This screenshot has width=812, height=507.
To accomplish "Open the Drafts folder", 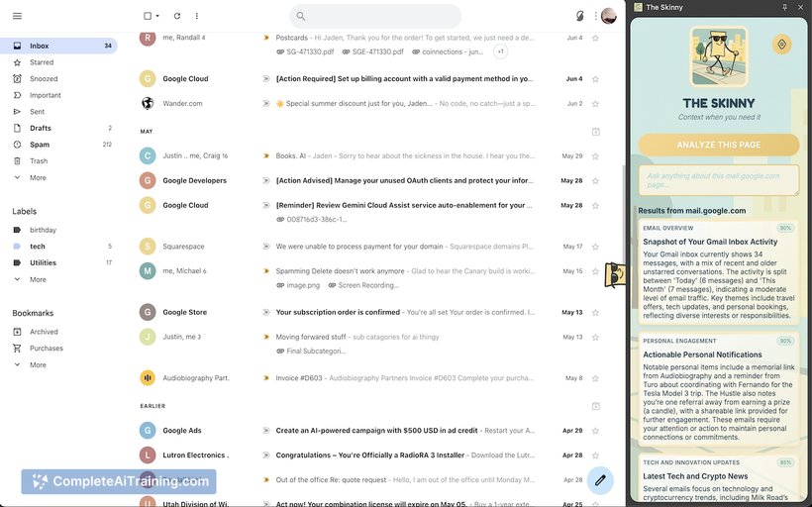I will [58, 128].
